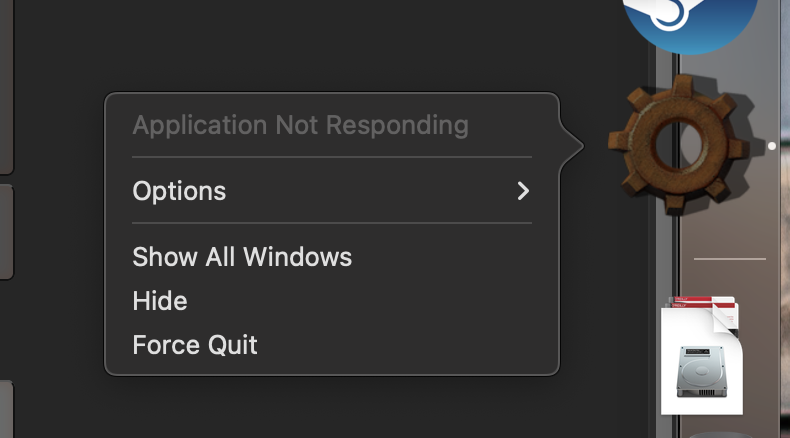Click the menu's pointer arrow toward gear

(572, 146)
